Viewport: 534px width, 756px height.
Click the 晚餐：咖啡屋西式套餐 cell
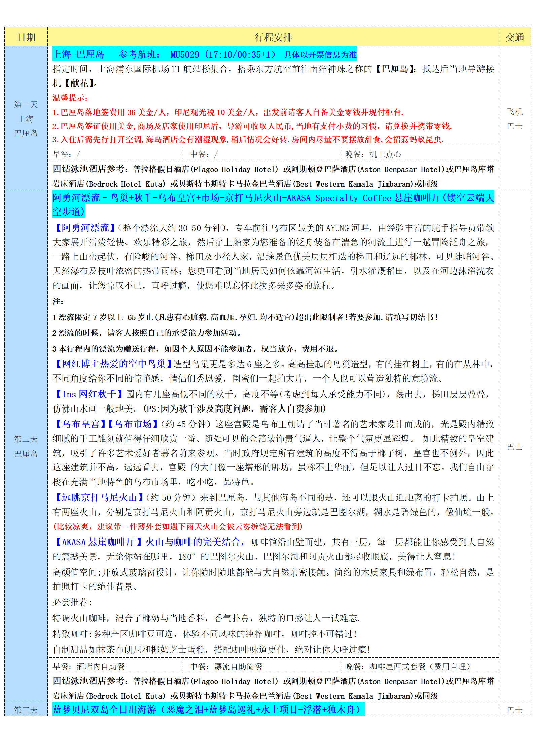[407, 666]
